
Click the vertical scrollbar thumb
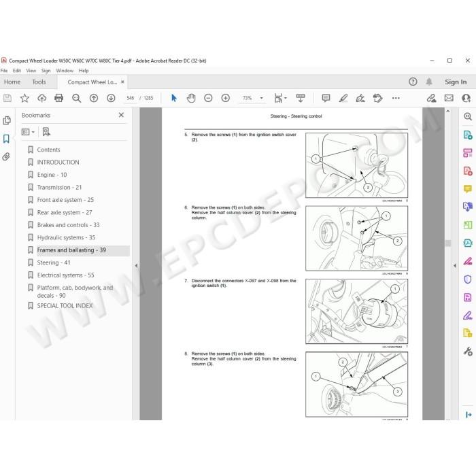click(x=448, y=243)
